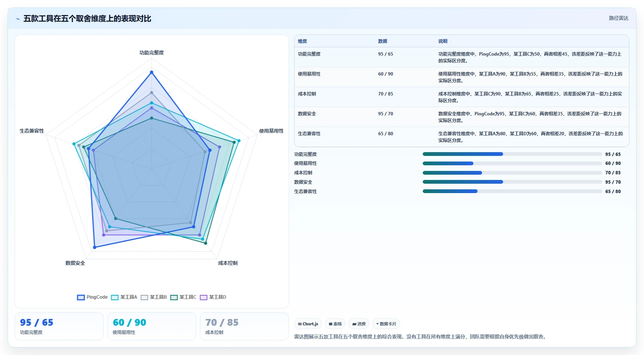Image resolution: width=644 pixels, height=355 pixels.
Task: Click the main title 五款工具在五个取舍维度上的表现对比
Action: pos(87,18)
